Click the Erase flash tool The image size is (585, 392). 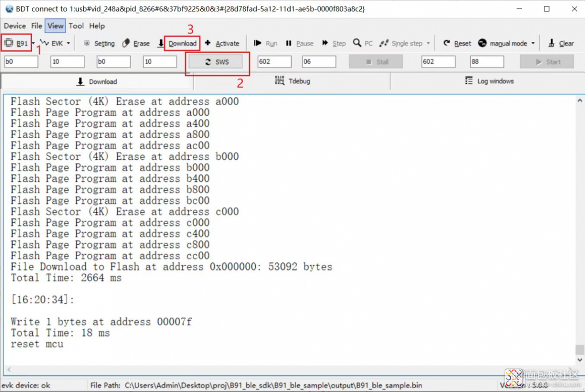[136, 43]
